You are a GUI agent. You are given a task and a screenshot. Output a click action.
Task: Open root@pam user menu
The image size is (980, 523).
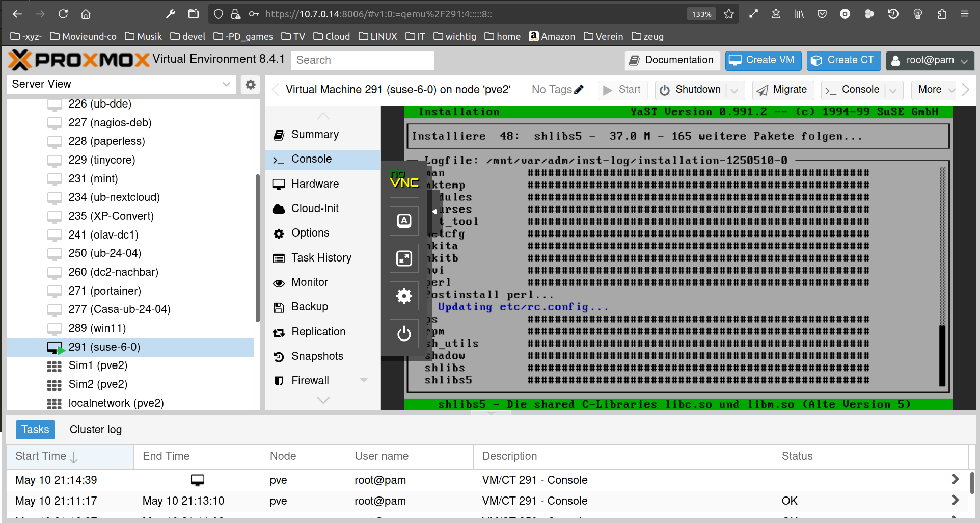tap(930, 61)
